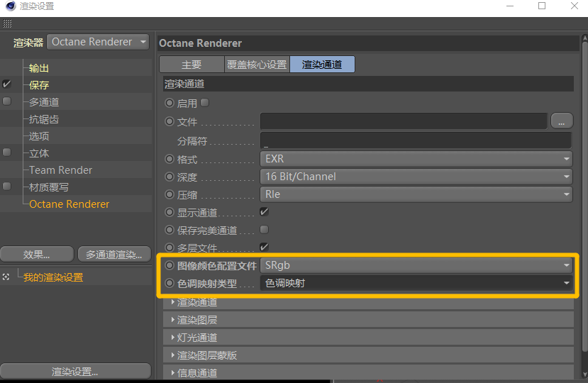Select 材质覆写 label in settings list
588x383 pixels.
(49, 187)
